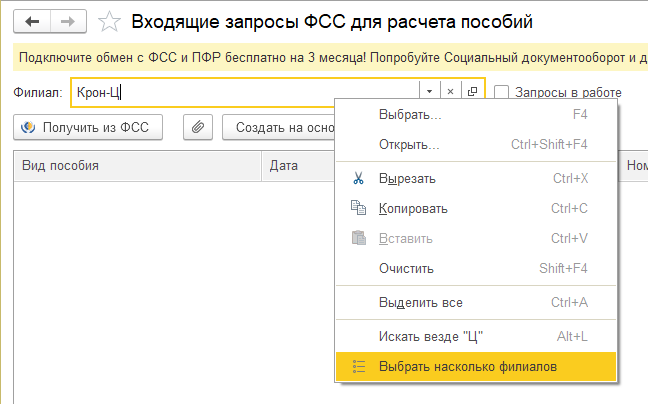
Task: Choose Выбрать... in the context menu
Action: point(410,115)
